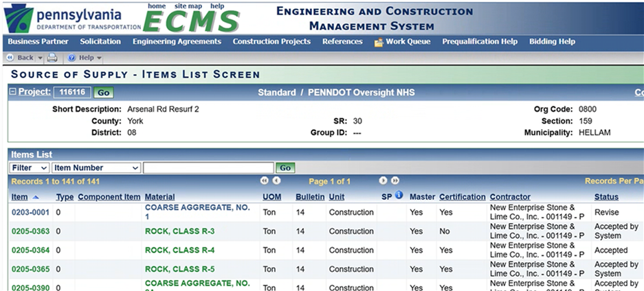
Task: Click the filter text input field
Action: (208, 167)
